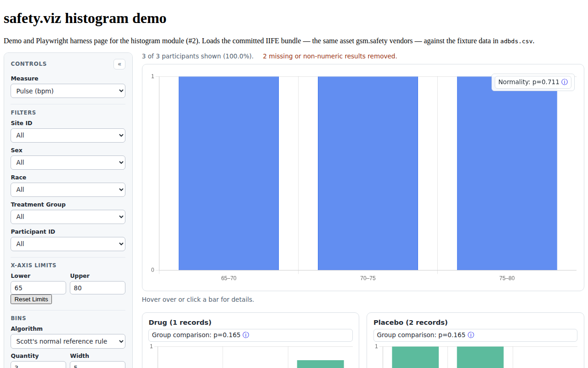588x368 pixels.
Task: Click the "Treatment Group" field label
Action: click(39, 205)
